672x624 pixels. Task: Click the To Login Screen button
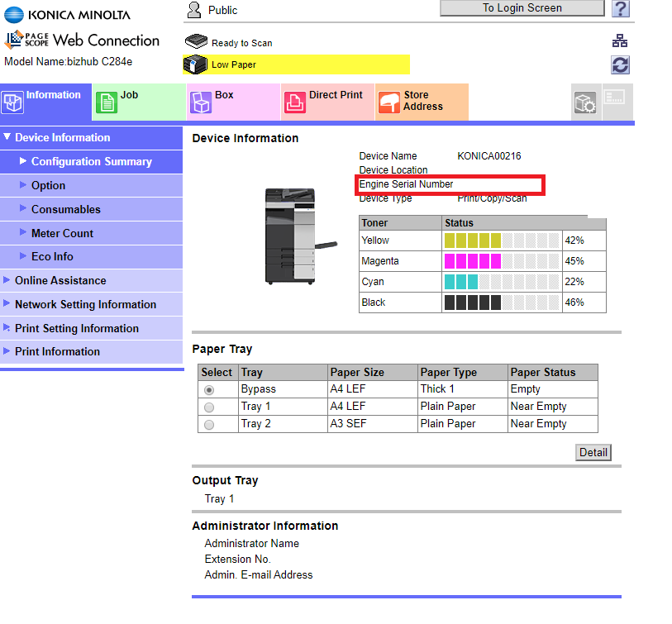[x=521, y=8]
